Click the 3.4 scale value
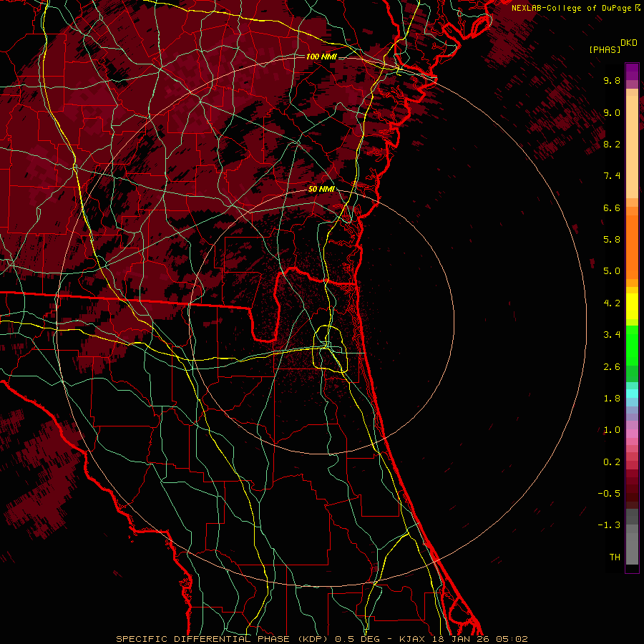The image size is (644, 644). (x=612, y=335)
